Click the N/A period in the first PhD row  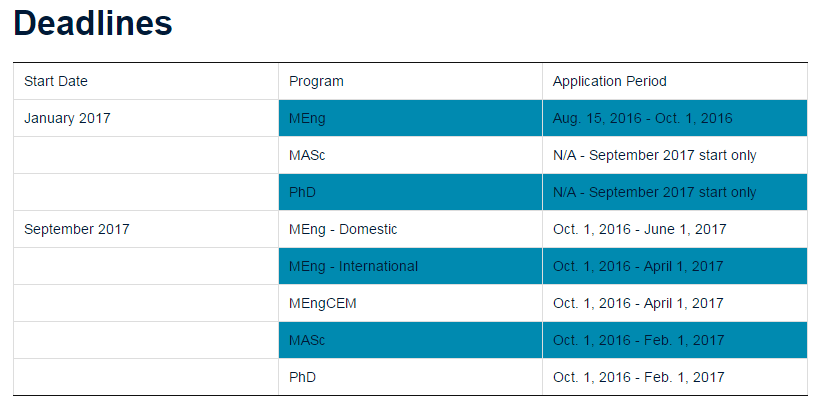[654, 192]
